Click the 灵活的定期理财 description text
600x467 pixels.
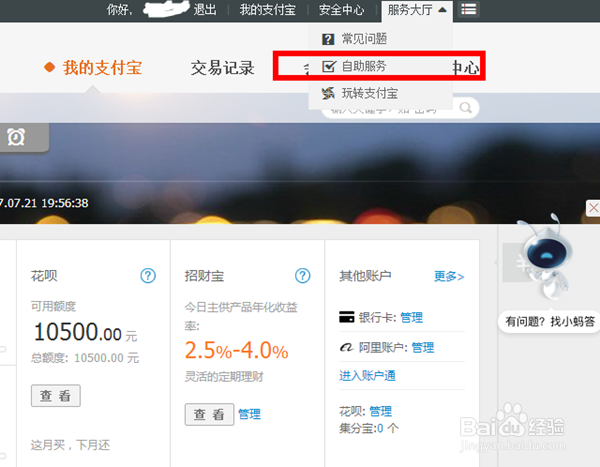click(224, 377)
